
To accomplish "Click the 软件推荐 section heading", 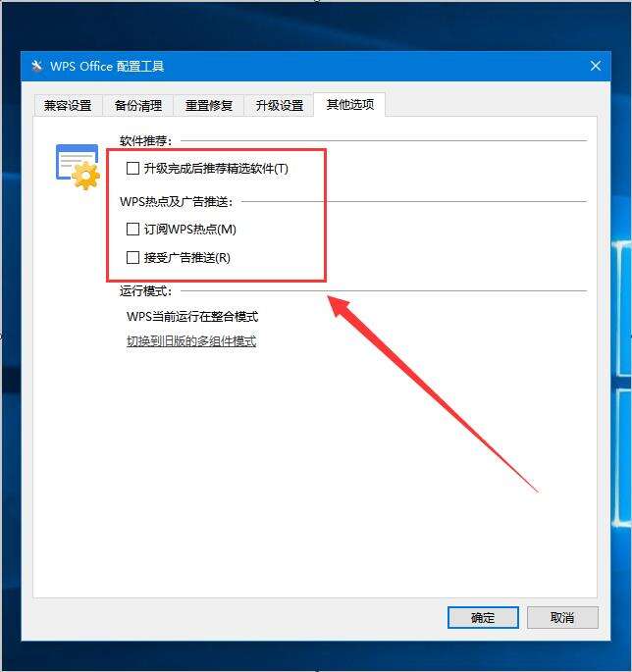I will click(145, 140).
